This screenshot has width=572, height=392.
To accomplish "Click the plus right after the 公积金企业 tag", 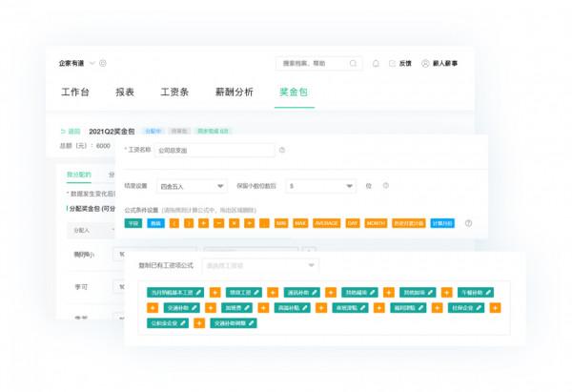I will click(199, 323).
